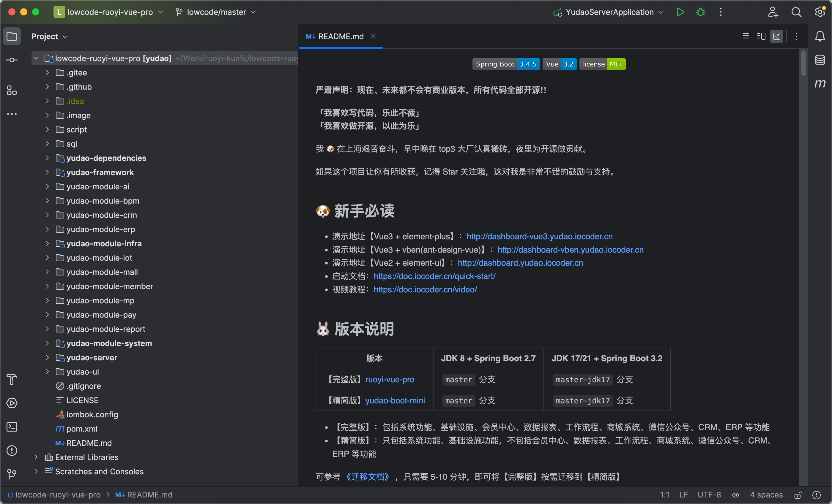The width and height of the screenshot is (832, 504).
Task: Switch to editor and preview split mode
Action: pos(761,36)
